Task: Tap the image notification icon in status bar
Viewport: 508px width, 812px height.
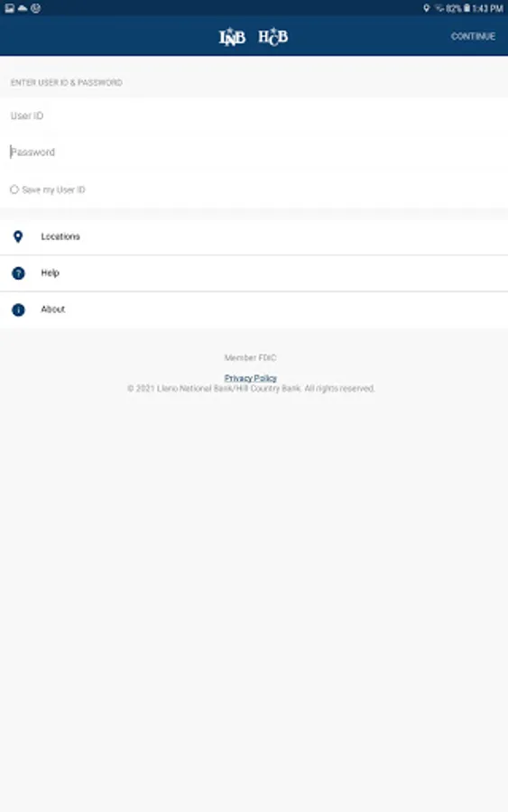Action: tap(9, 8)
